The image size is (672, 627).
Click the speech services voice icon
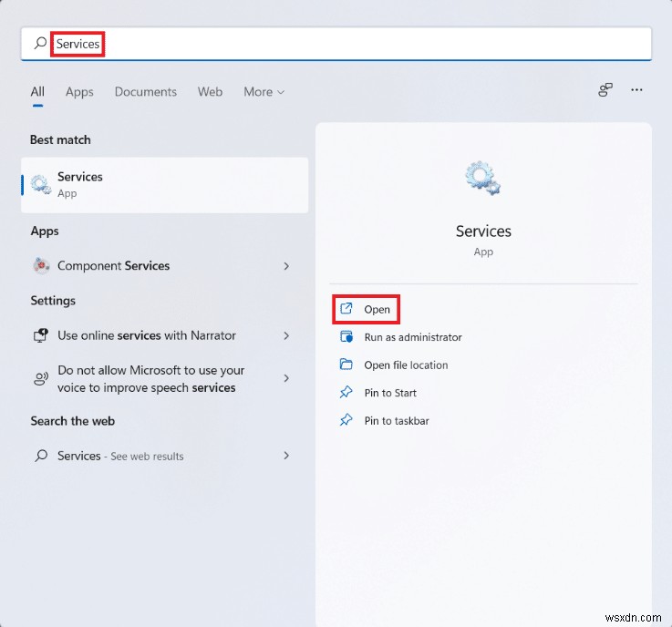pos(41,378)
